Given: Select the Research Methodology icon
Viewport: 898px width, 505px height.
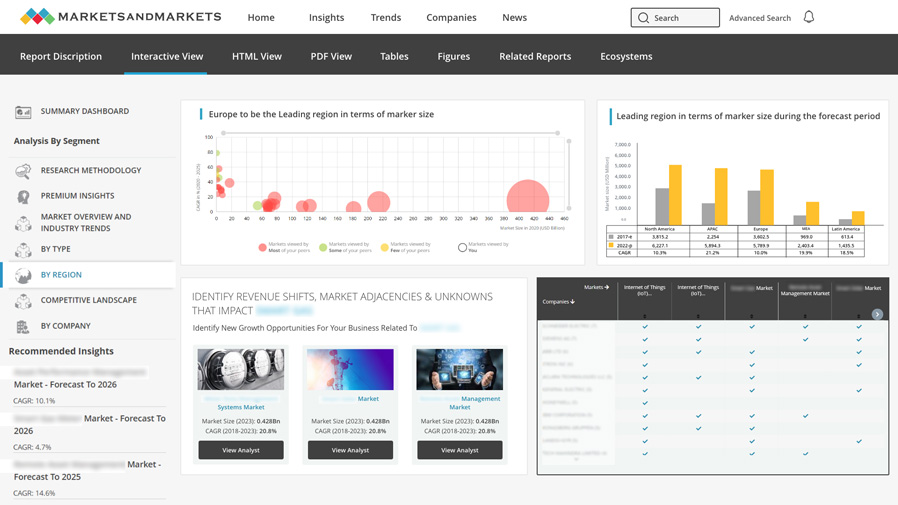Looking at the screenshot, I should [23, 171].
